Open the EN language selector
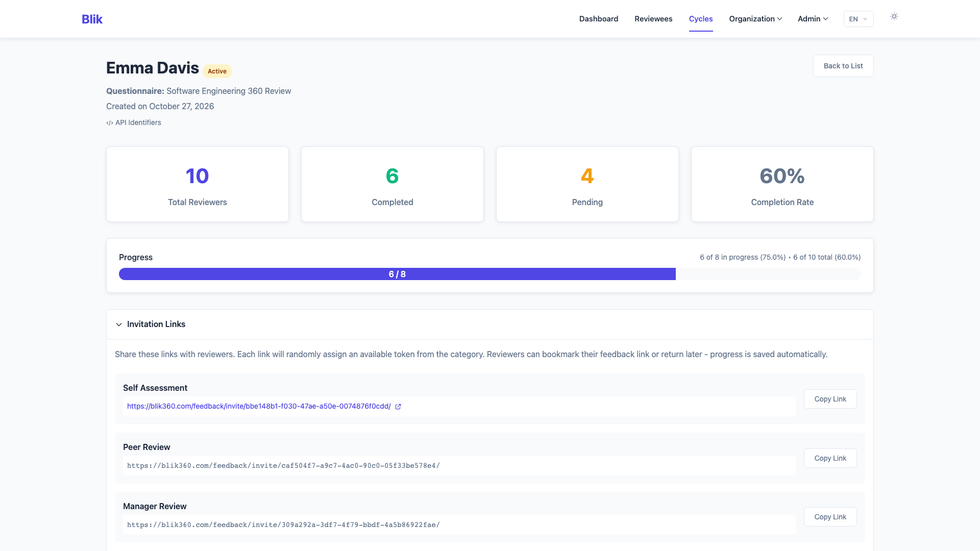 coord(859,19)
